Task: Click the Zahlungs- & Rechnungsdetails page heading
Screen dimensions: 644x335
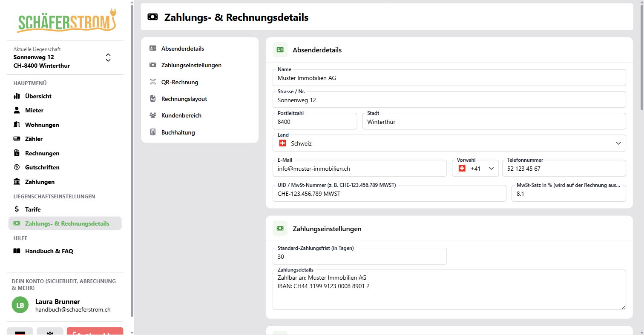Action: pyautogui.click(x=236, y=17)
